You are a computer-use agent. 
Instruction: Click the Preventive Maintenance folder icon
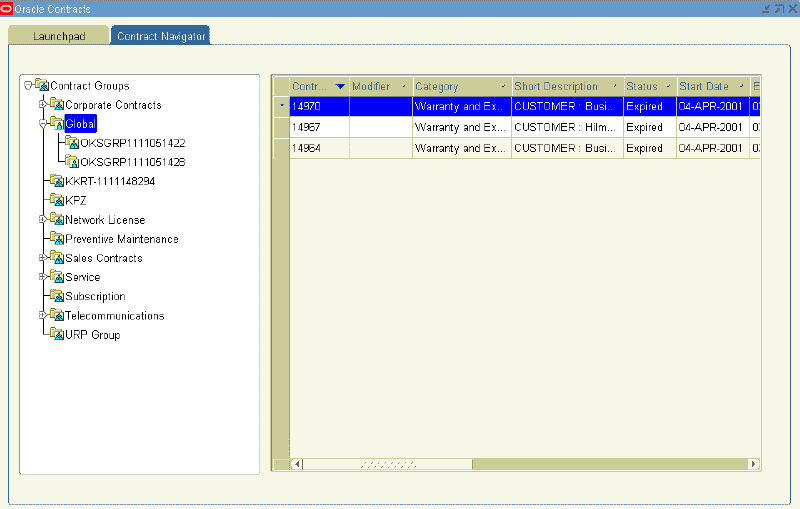[x=57, y=238]
